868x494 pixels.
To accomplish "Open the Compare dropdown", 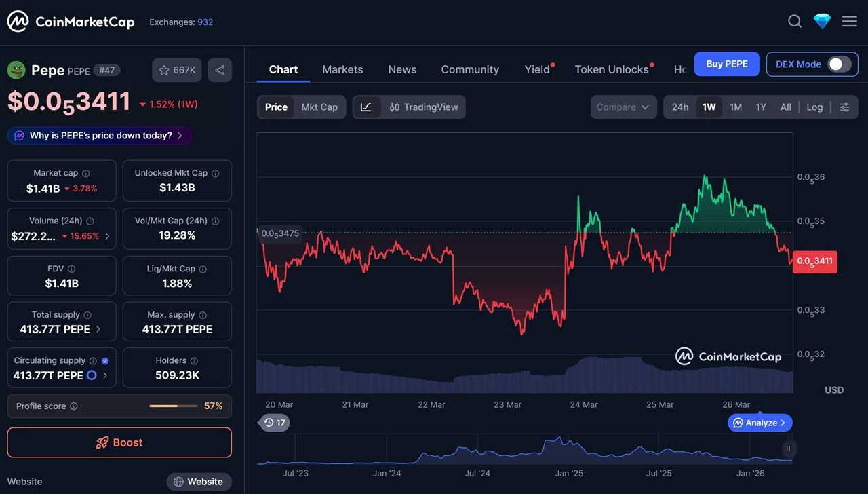I will point(623,107).
